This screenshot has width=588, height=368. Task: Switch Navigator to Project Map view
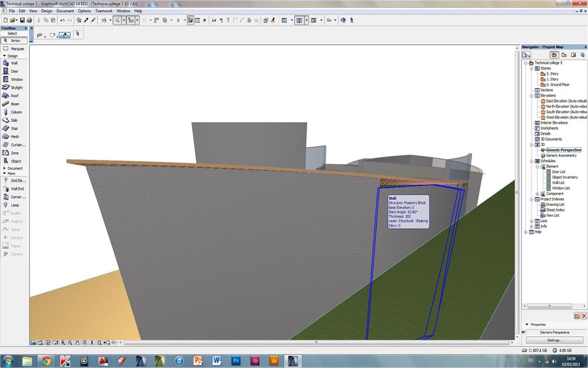(x=554, y=55)
